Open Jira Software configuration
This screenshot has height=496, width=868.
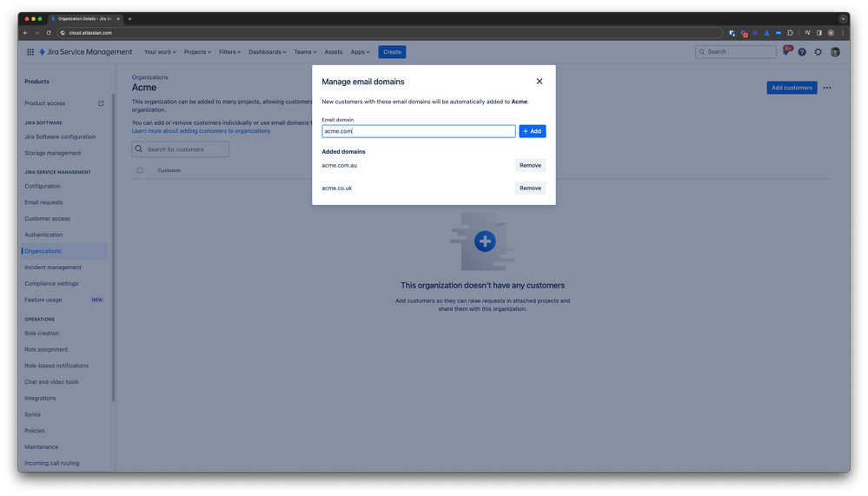(x=60, y=136)
